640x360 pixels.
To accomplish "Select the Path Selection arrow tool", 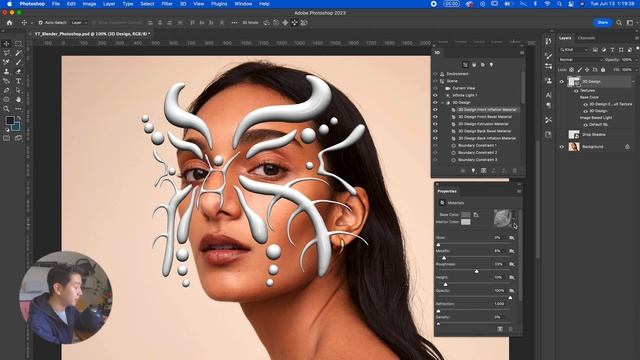I will tap(18, 90).
